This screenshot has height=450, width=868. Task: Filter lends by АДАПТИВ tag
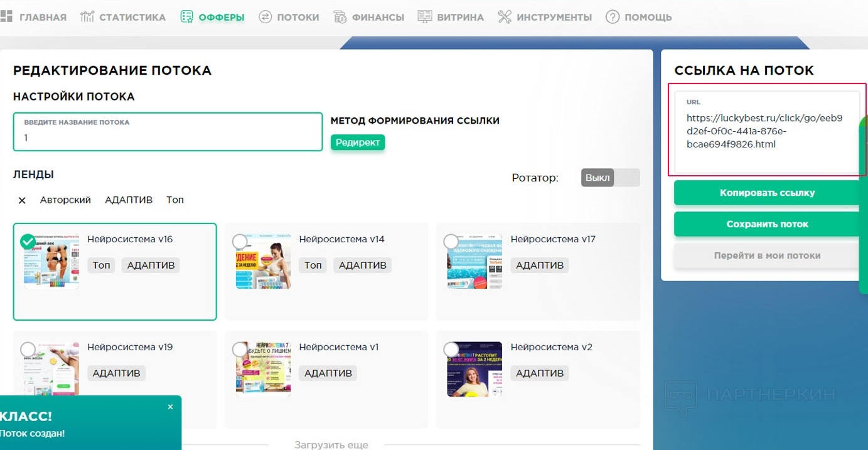129,200
